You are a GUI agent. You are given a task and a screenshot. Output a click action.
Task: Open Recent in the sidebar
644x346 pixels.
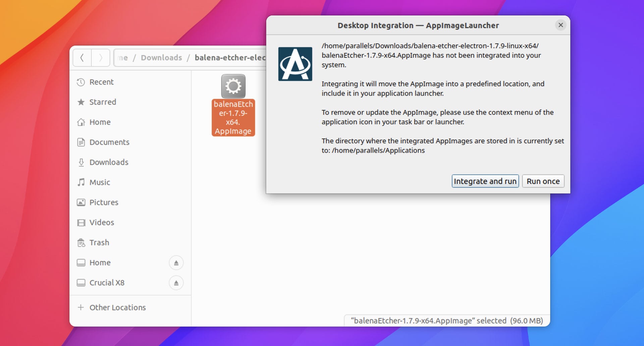pos(130,82)
